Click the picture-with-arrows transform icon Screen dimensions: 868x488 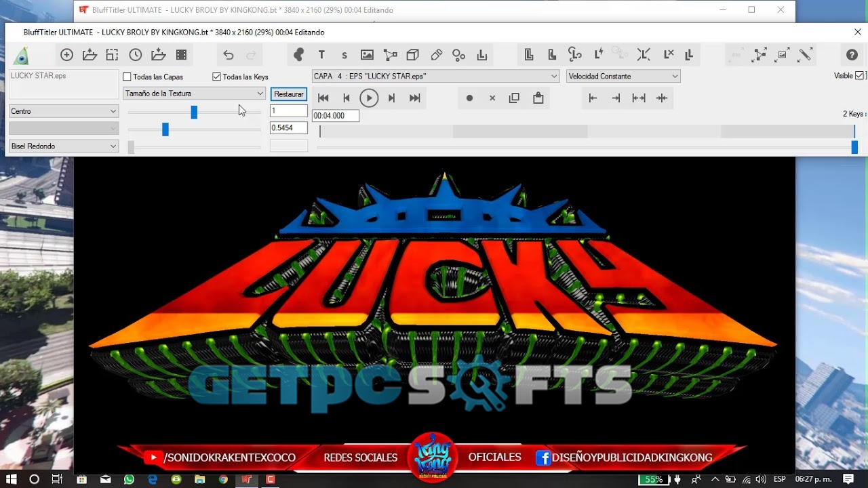tap(783, 55)
